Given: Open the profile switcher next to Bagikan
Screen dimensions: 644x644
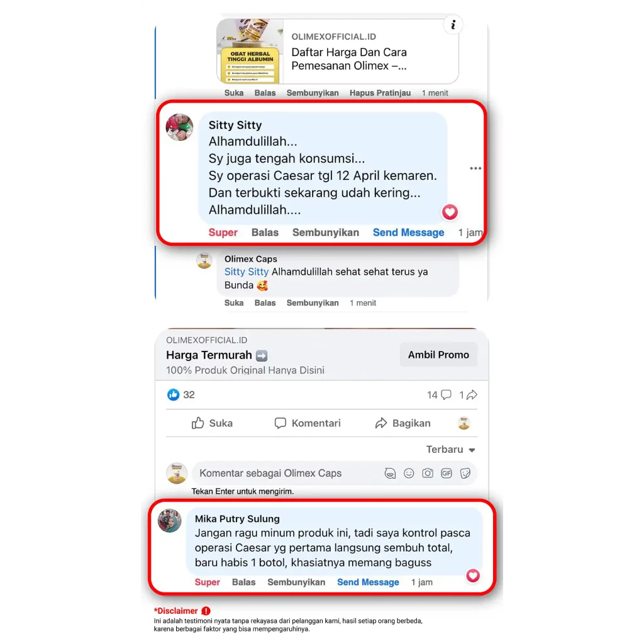Looking at the screenshot, I should [464, 423].
